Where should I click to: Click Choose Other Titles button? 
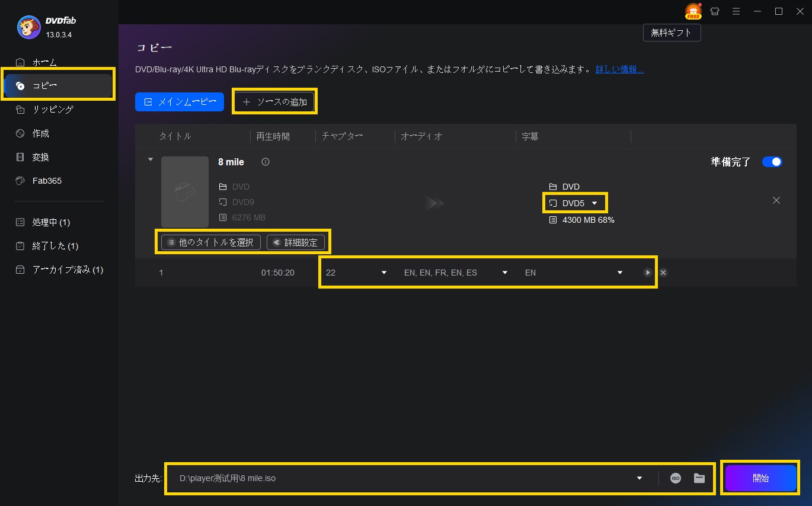point(211,242)
